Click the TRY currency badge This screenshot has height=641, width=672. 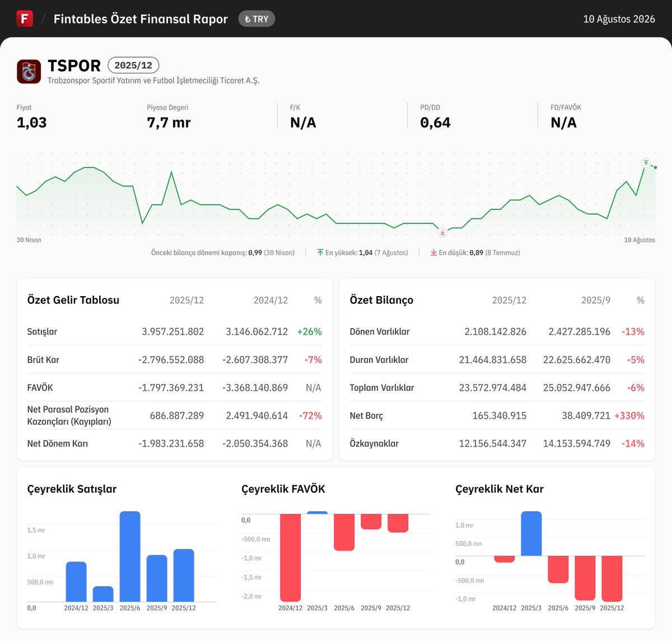256,19
